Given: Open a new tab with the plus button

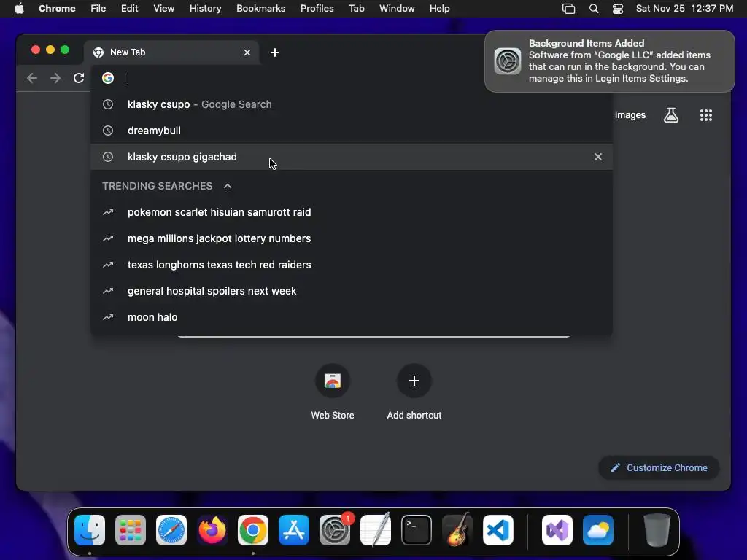Looking at the screenshot, I should [275, 52].
